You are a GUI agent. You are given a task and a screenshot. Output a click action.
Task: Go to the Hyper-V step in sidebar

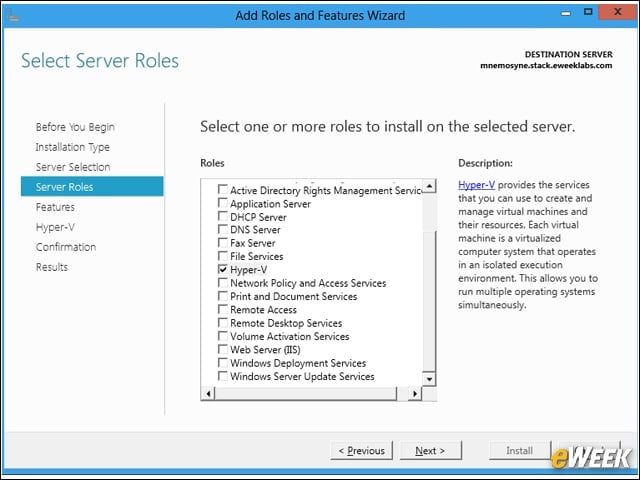(x=56, y=227)
